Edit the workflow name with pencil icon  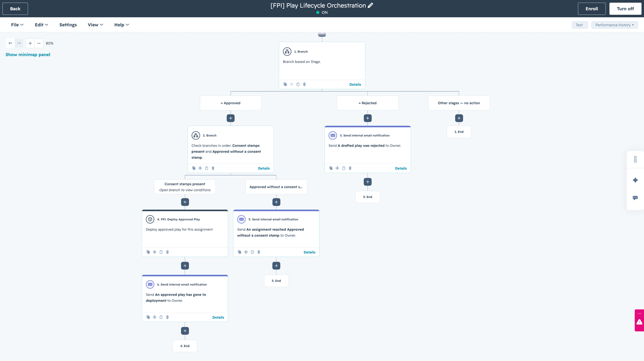coord(370,5)
